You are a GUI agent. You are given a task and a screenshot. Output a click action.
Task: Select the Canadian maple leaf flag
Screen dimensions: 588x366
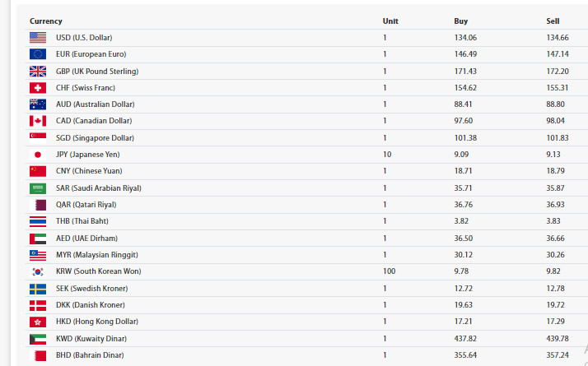pos(38,121)
